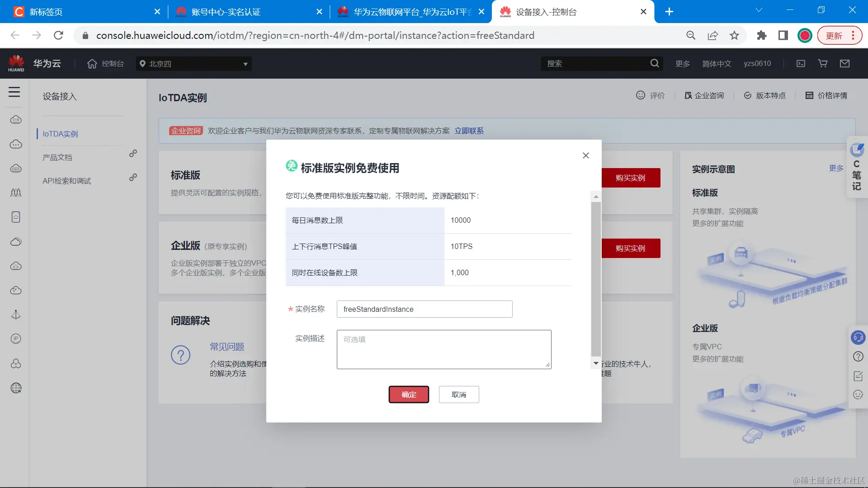Click the 实例名称 input field

424,309
